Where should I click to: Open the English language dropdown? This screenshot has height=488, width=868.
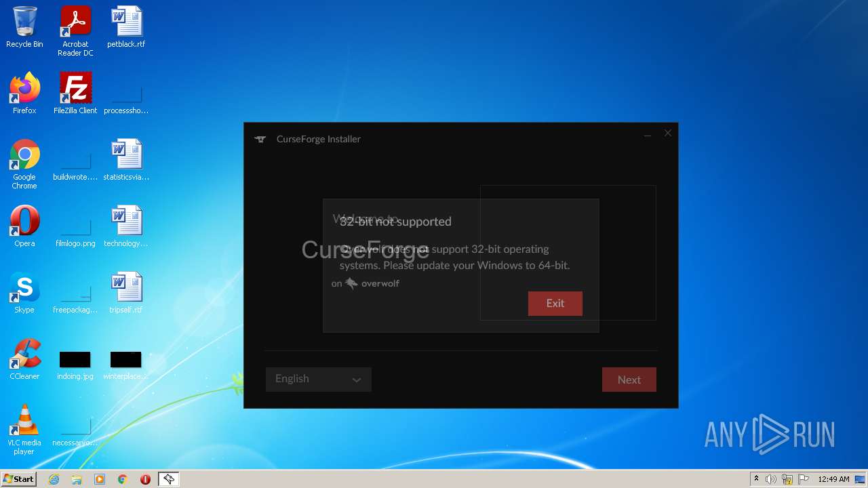coord(318,380)
